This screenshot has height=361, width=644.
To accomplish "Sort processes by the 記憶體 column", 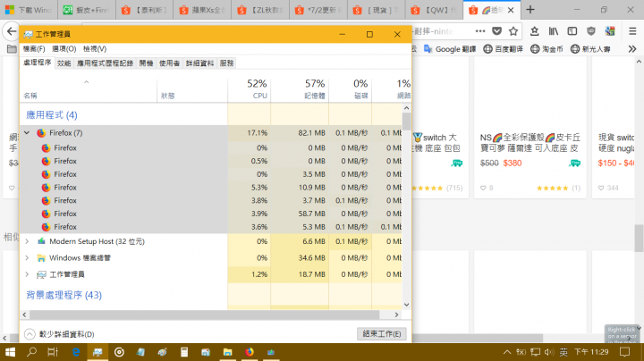I will (300, 89).
